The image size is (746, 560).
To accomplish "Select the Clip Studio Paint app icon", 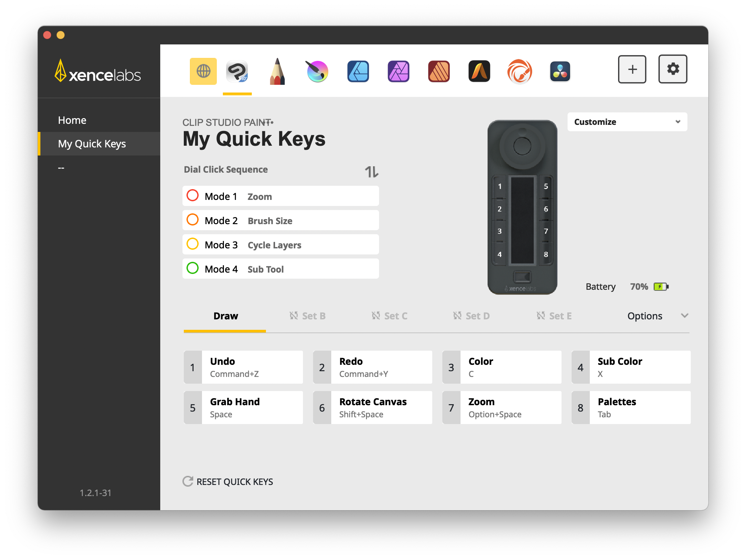I will (x=237, y=71).
